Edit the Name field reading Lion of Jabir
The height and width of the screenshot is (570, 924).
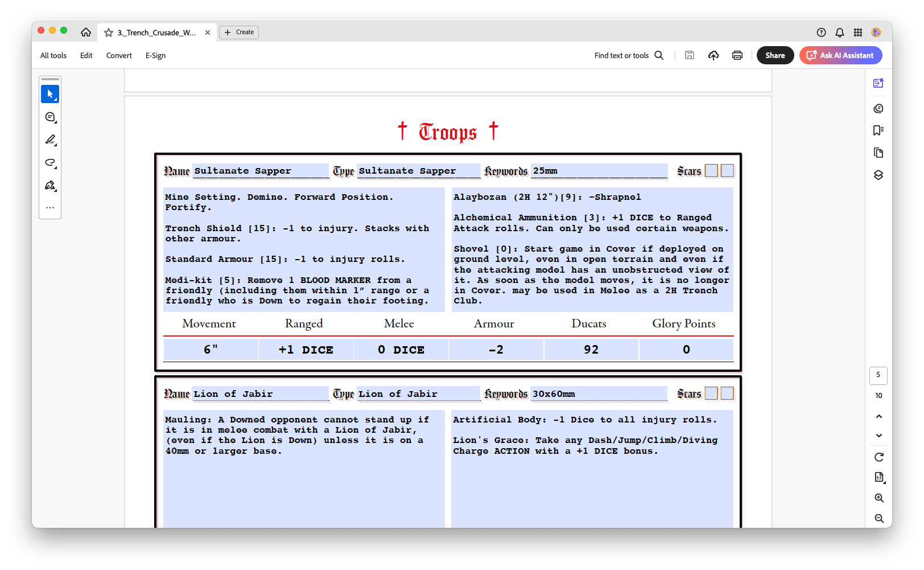click(261, 393)
